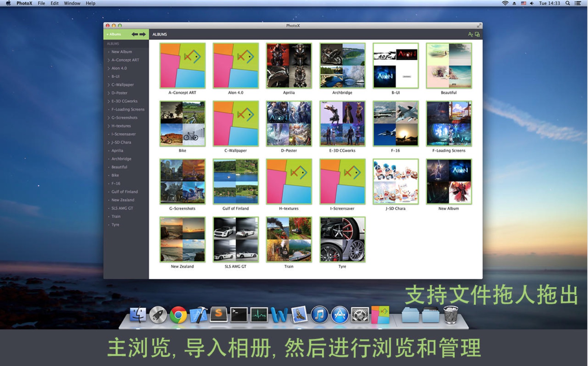
Task: Open Launchpad rocket icon in Dock
Action: (158, 315)
